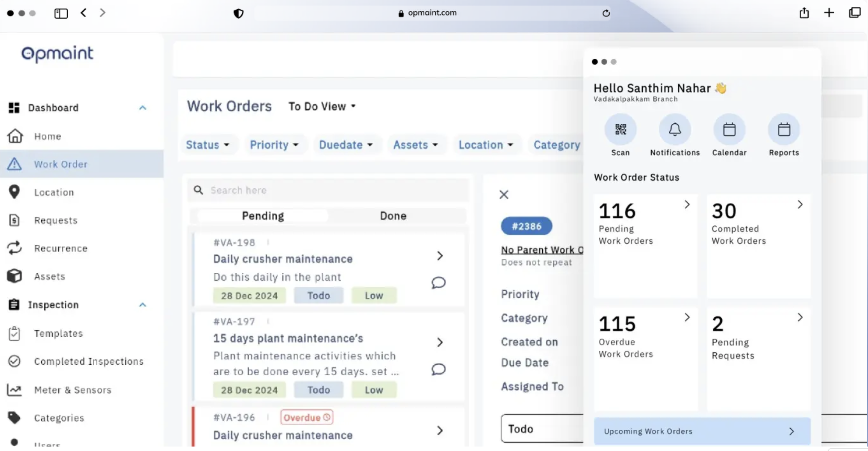The height and width of the screenshot is (451, 868).
Task: Open Meter & Sensors in sidebar
Action: (x=73, y=390)
